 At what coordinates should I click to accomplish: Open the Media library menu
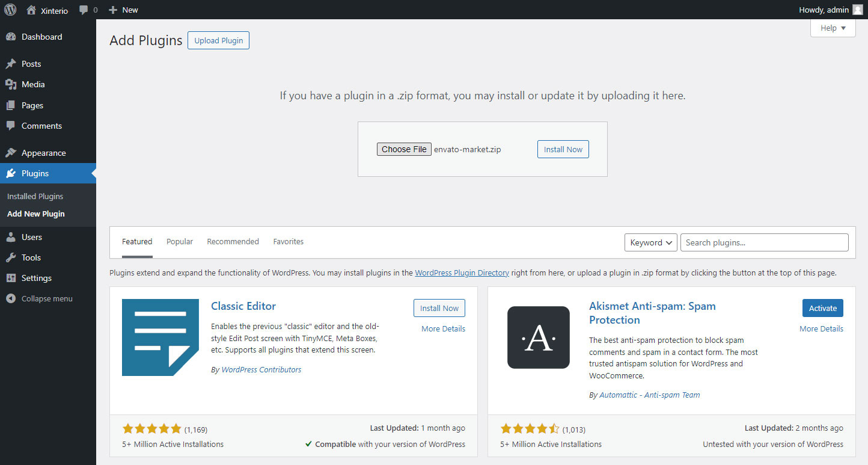pos(33,84)
